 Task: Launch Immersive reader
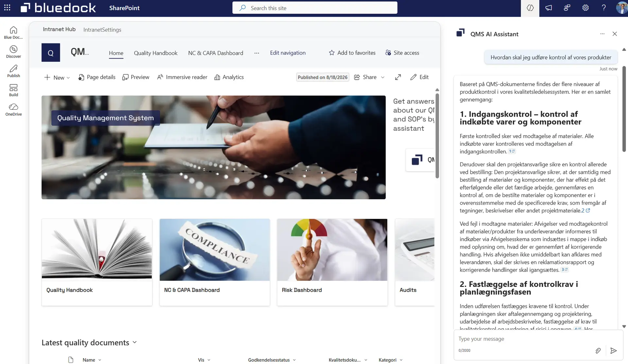coord(182,77)
